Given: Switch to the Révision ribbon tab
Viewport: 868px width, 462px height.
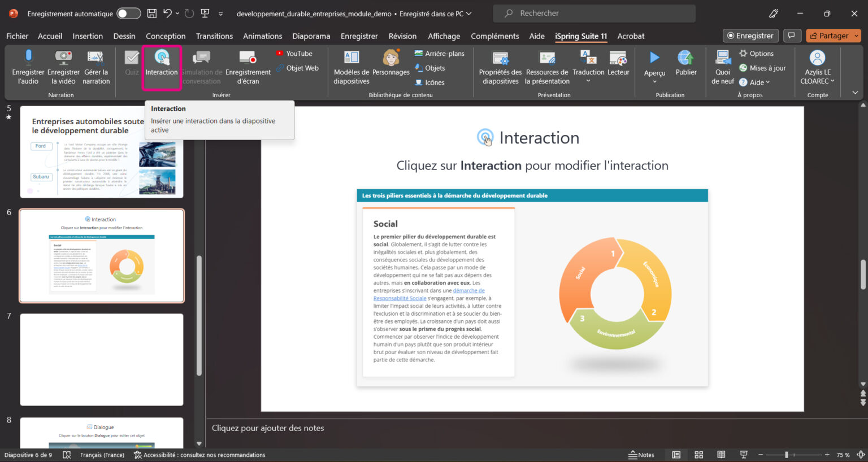Looking at the screenshot, I should (x=402, y=36).
